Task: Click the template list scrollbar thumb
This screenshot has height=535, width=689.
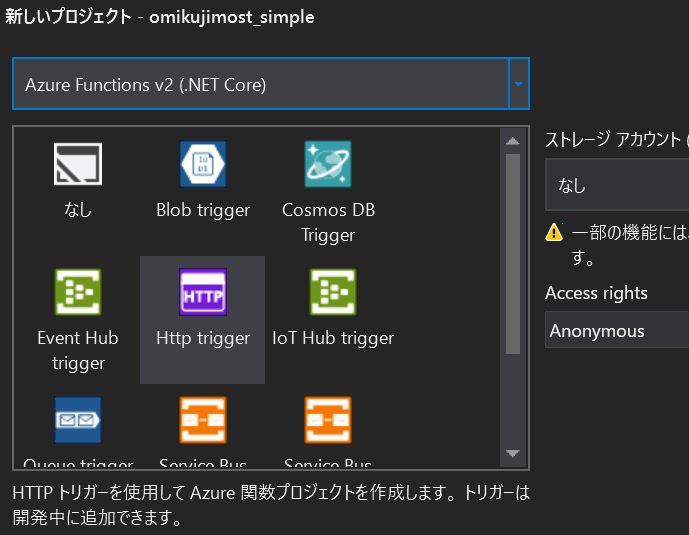Action: [513, 254]
